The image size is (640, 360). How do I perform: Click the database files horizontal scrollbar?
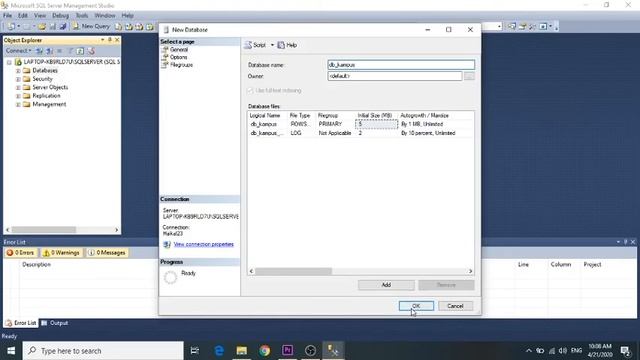coord(361,271)
